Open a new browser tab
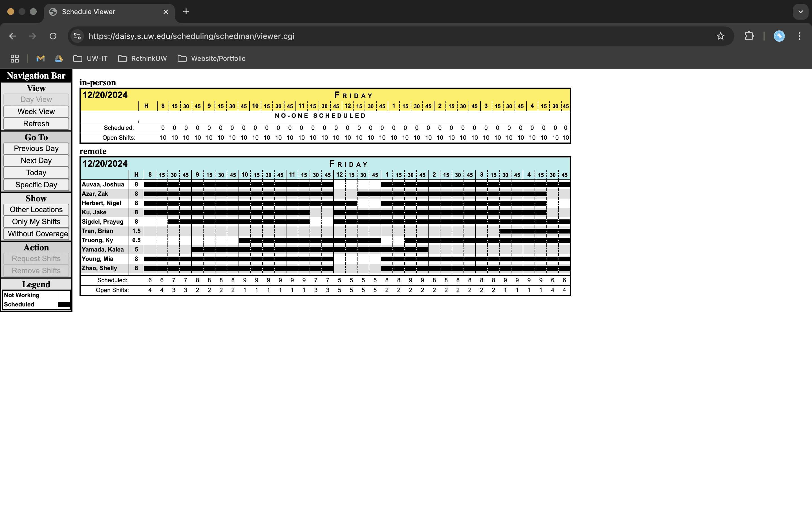The height and width of the screenshot is (507, 812). [186, 12]
